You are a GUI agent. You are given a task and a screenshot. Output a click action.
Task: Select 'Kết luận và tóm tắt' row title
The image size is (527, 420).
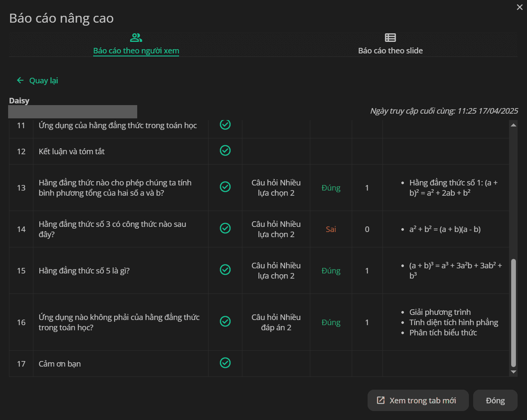pos(71,151)
